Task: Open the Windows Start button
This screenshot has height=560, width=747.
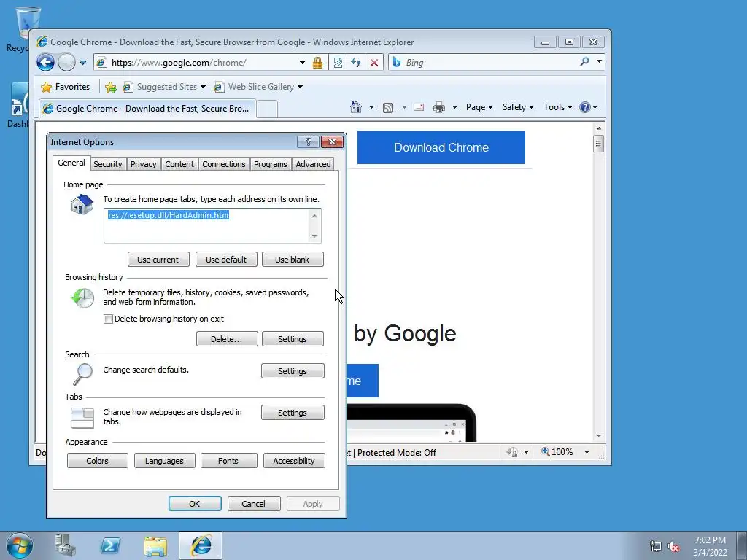Action: coord(20,545)
